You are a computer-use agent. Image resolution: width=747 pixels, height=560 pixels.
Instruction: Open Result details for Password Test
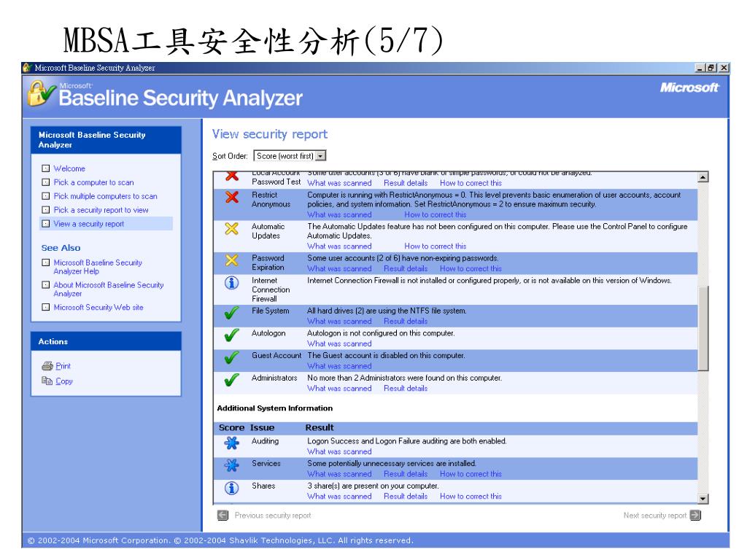tap(406, 183)
